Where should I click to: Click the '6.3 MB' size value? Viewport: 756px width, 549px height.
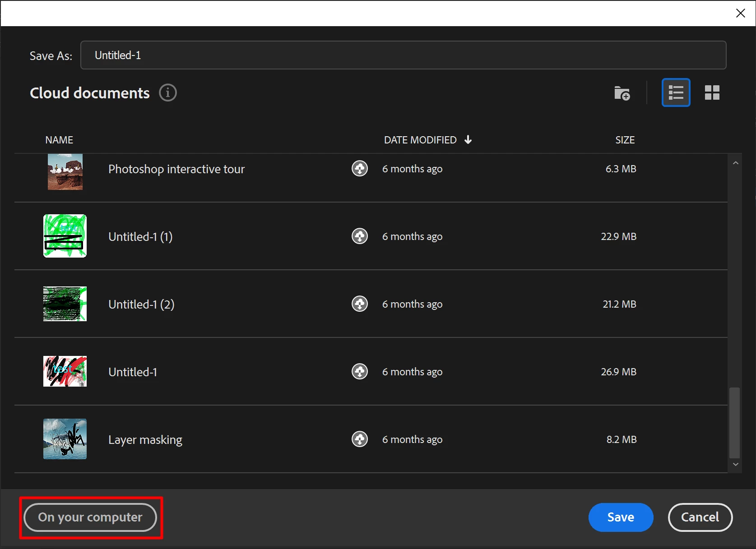[621, 169]
